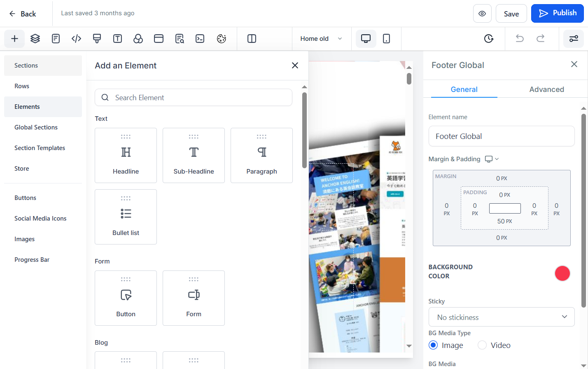This screenshot has height=369, width=588.
Task: Preview page with the eye icon
Action: (x=482, y=14)
